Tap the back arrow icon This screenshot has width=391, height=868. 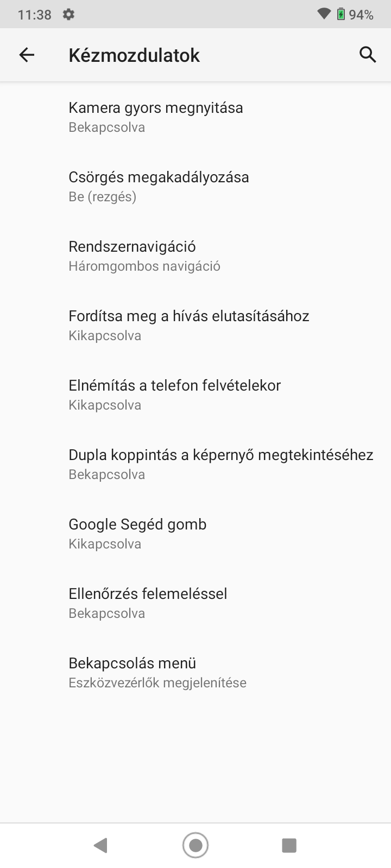point(27,55)
